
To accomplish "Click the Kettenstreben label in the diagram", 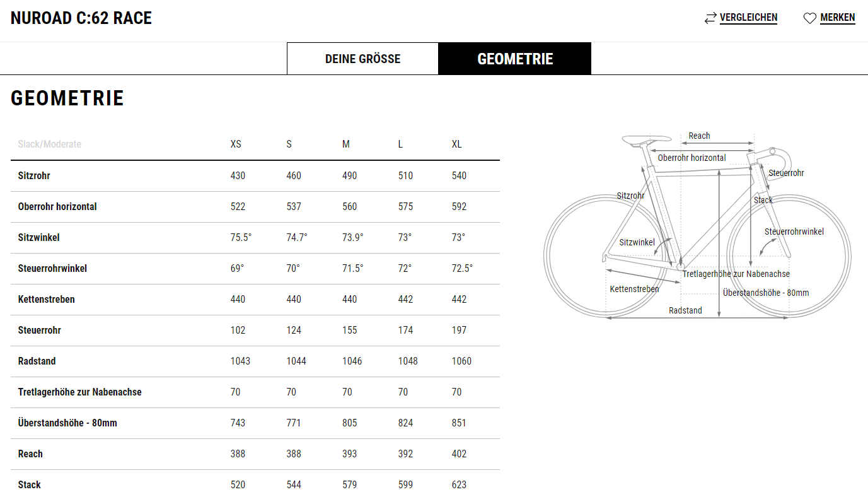I will click(x=634, y=289).
